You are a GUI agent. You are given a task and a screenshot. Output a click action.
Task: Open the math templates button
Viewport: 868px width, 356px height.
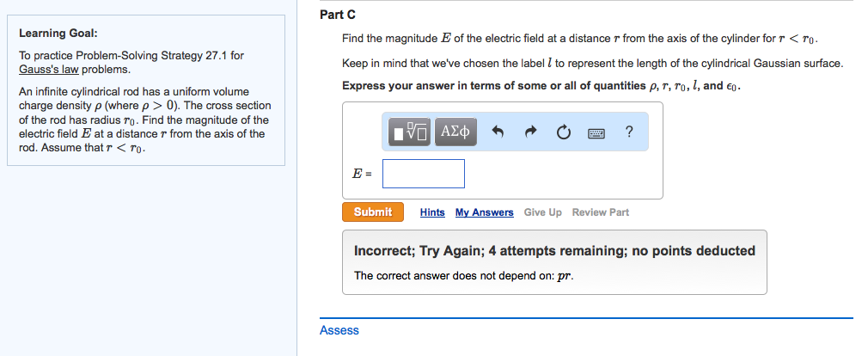(x=410, y=132)
